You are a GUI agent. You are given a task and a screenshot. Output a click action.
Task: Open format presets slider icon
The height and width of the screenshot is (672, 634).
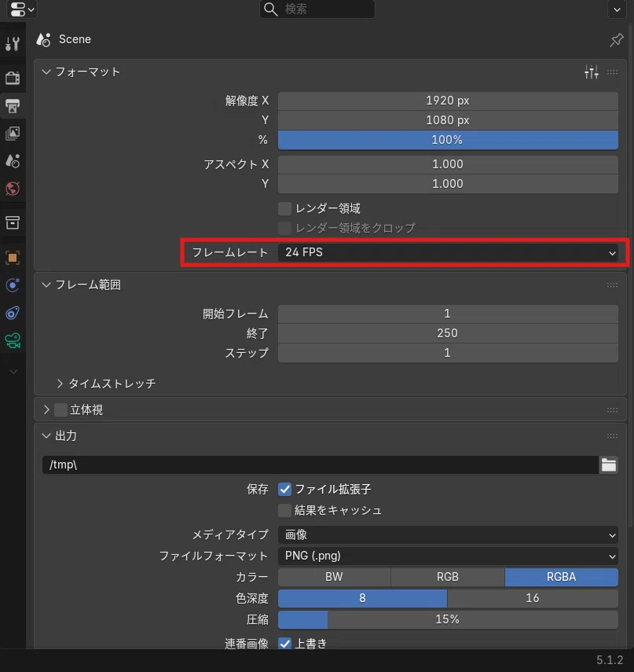[x=591, y=72]
